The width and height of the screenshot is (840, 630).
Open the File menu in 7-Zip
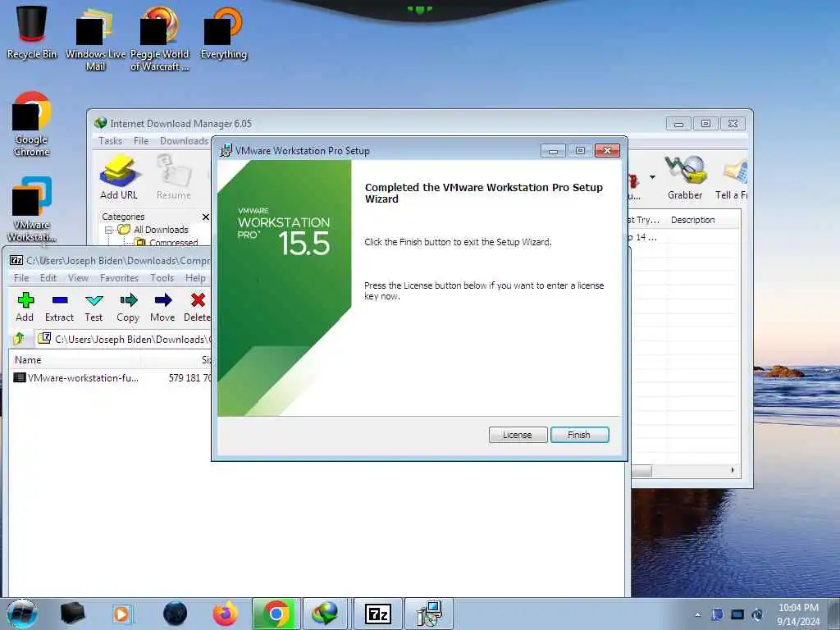[21, 278]
